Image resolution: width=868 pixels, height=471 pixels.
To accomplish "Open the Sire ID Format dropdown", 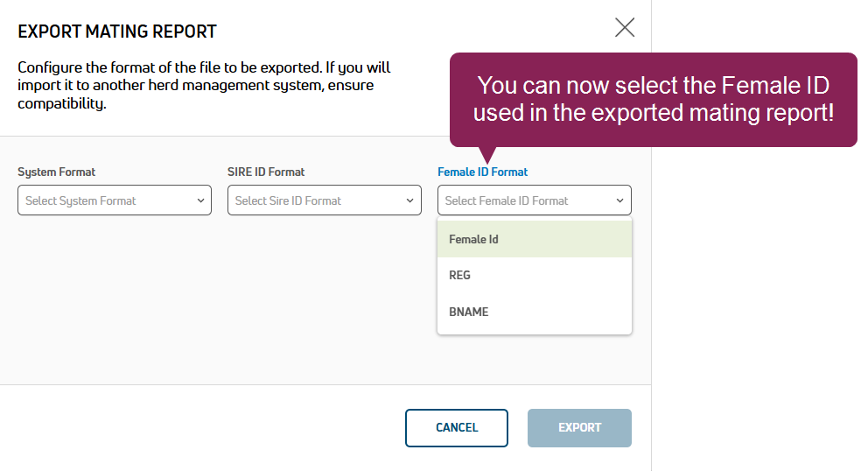I will pyautogui.click(x=315, y=200).
